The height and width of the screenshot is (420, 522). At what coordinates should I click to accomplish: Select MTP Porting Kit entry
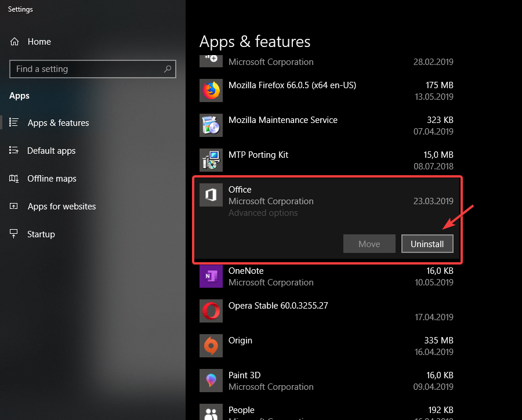coord(326,160)
